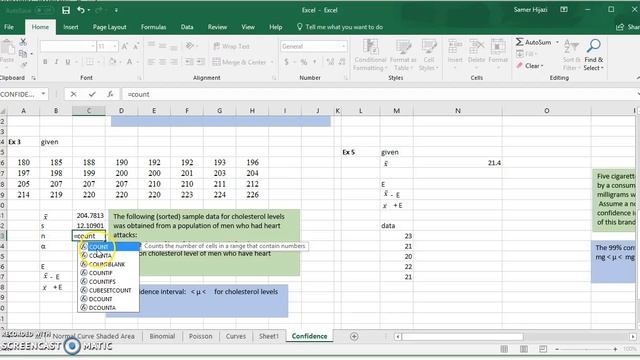
Task: Click the Delete cells icon
Action: click(x=476, y=47)
